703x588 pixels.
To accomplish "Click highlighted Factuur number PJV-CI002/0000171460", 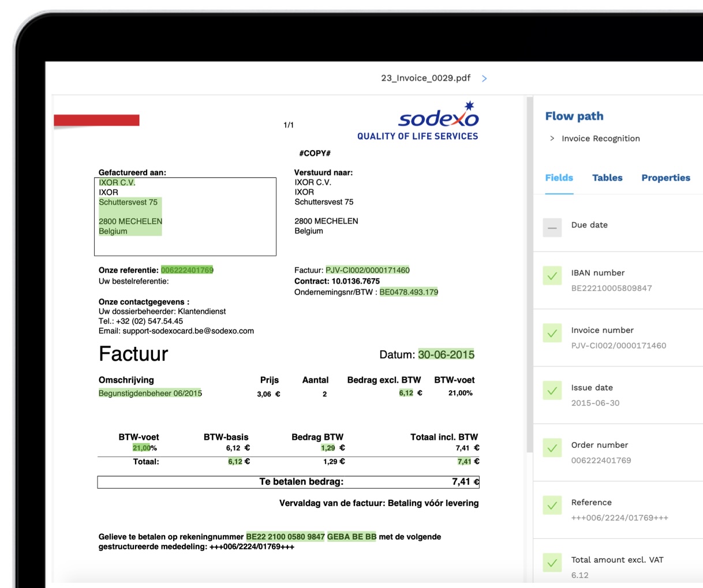I will 368,270.
